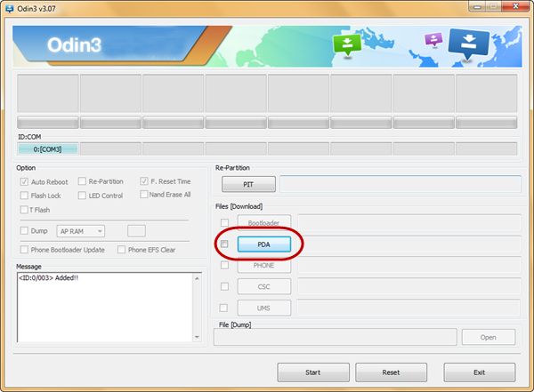Open the AP RAM dropdown
Viewport: 534px width, 392px height.
click(81, 231)
